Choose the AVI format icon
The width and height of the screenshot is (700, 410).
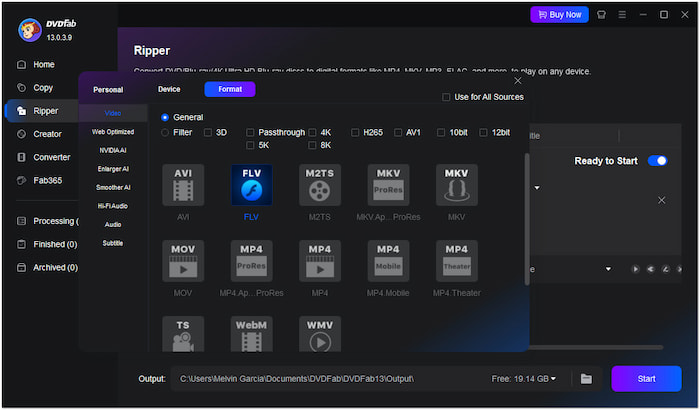click(x=183, y=186)
